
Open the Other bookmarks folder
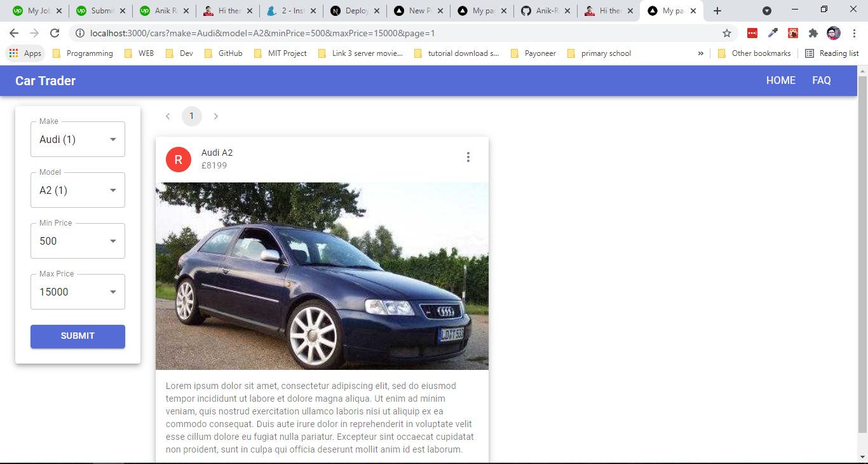[754, 53]
